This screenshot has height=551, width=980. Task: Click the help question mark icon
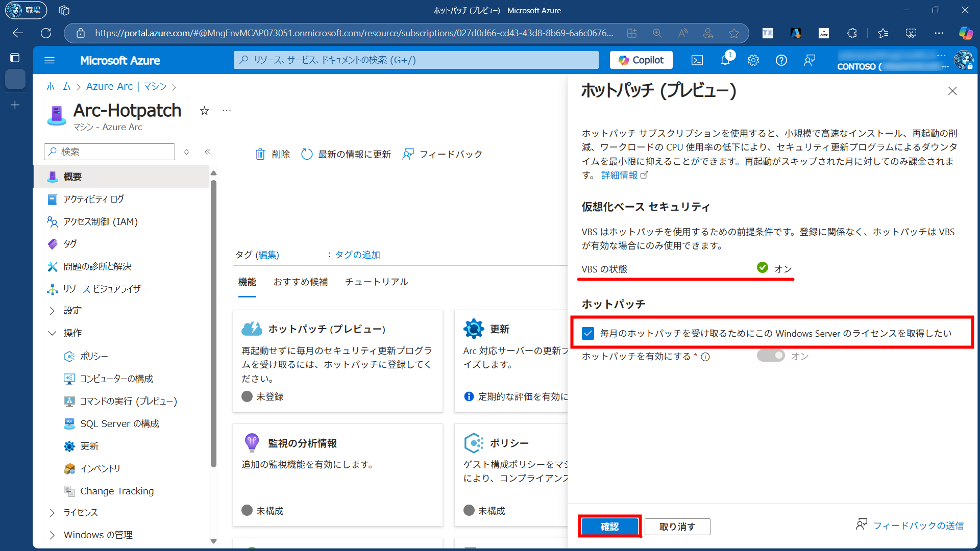781,60
